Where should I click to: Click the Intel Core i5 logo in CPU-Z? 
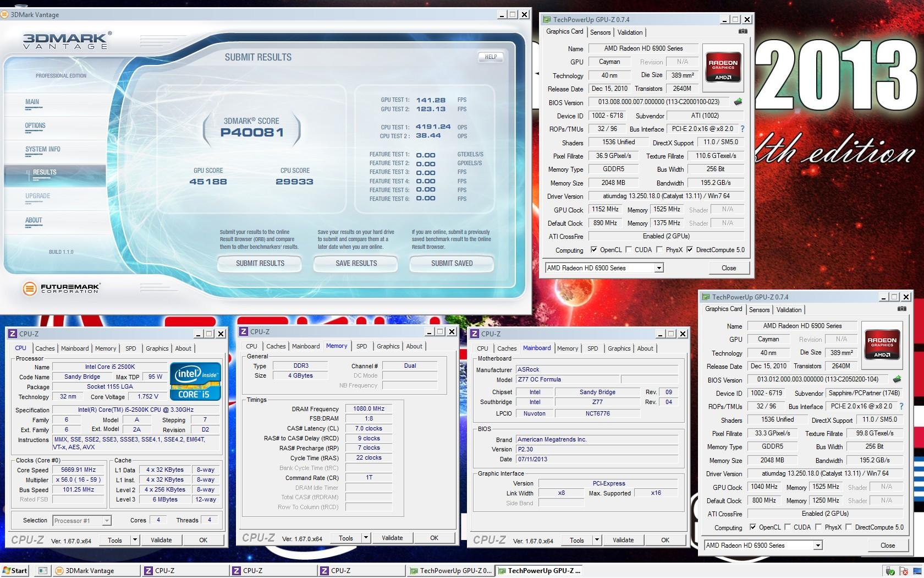(195, 381)
